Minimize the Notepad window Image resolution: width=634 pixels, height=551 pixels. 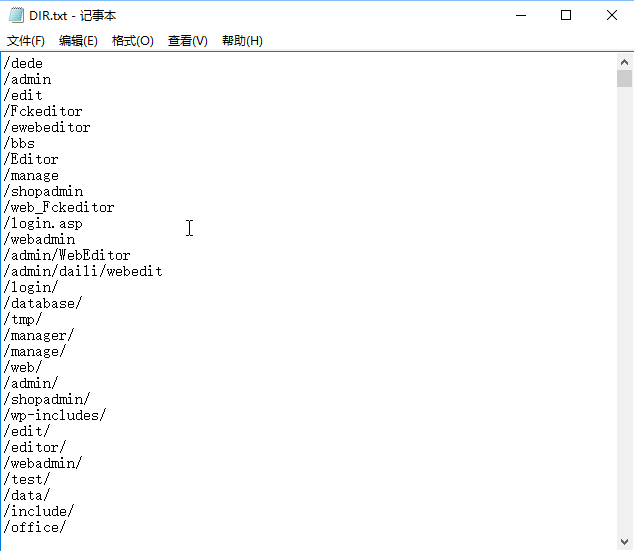click(x=521, y=15)
